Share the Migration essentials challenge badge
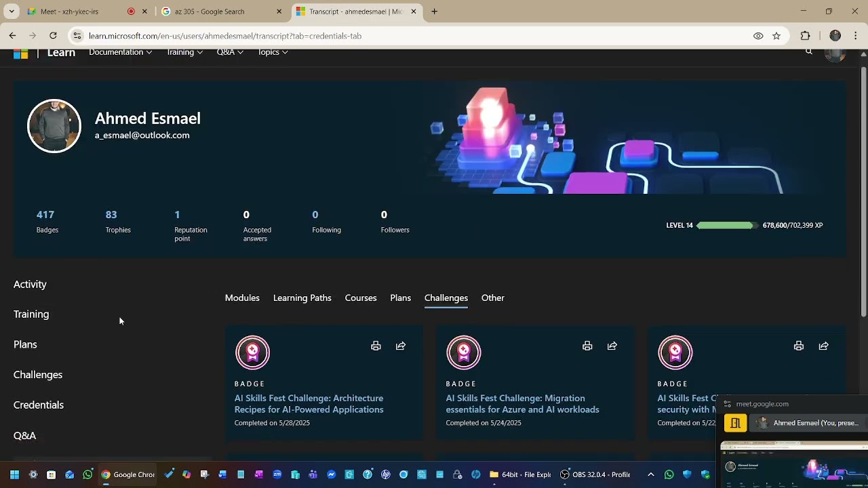The image size is (868, 488). 612,346
